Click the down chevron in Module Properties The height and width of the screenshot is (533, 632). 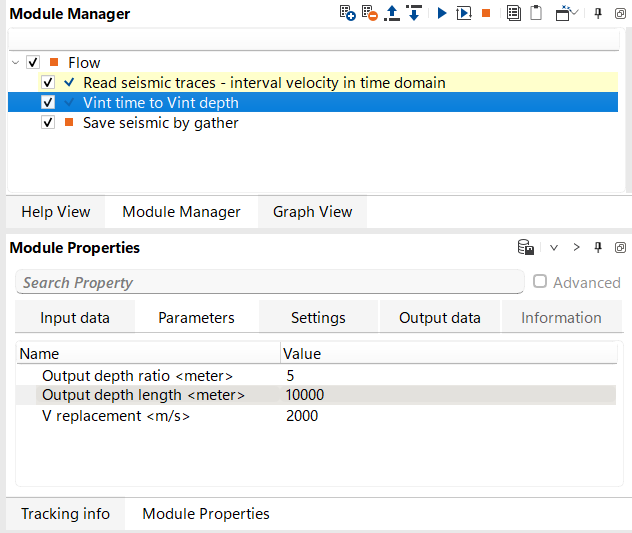tap(553, 248)
